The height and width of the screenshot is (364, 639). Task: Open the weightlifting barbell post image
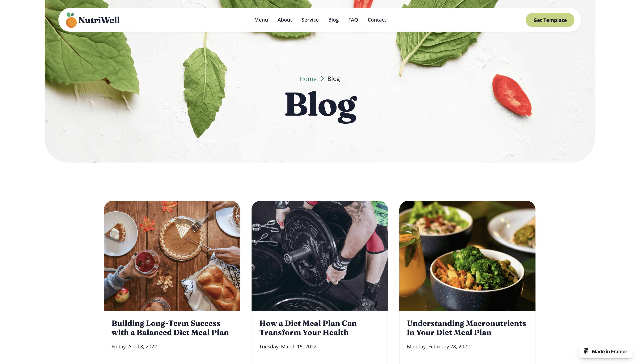tap(319, 256)
